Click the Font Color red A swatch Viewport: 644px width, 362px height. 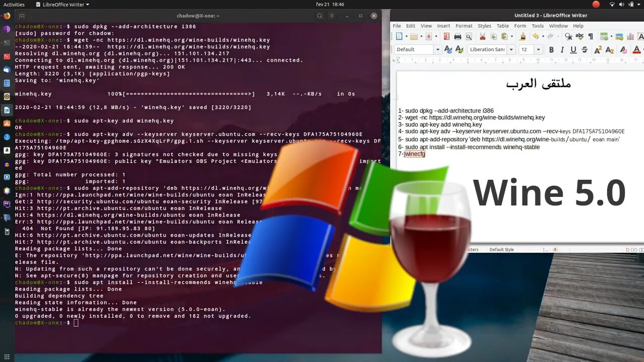click(x=636, y=49)
